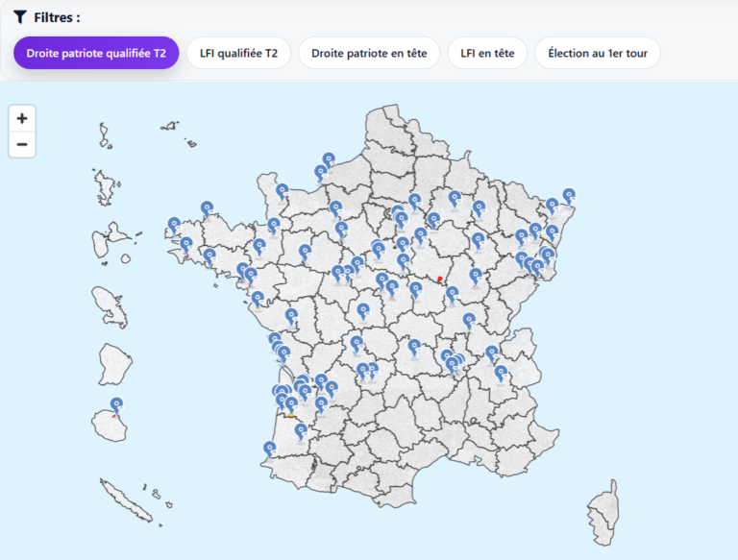Enable the LFI qualifiée T2 filter
Viewport: 738px width, 560px height.
[x=238, y=53]
